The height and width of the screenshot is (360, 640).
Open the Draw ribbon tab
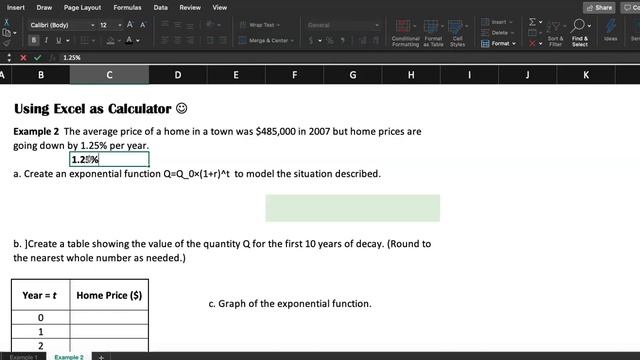pyautogui.click(x=44, y=7)
